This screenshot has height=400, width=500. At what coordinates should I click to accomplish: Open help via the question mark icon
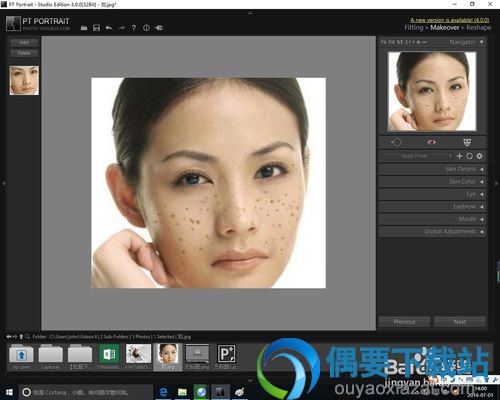click(134, 28)
